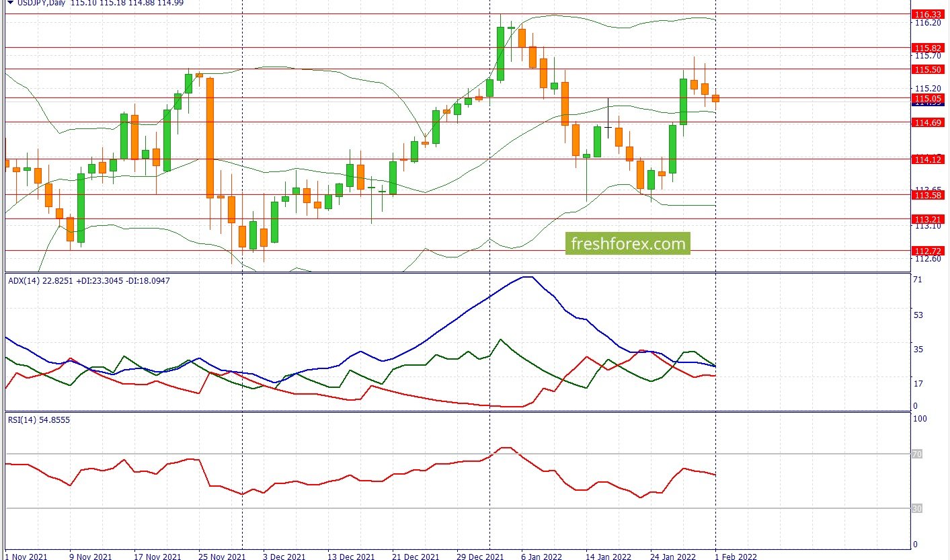Click the 25 Nov 2021 date label
The height and width of the screenshot is (560, 950).
click(x=221, y=557)
